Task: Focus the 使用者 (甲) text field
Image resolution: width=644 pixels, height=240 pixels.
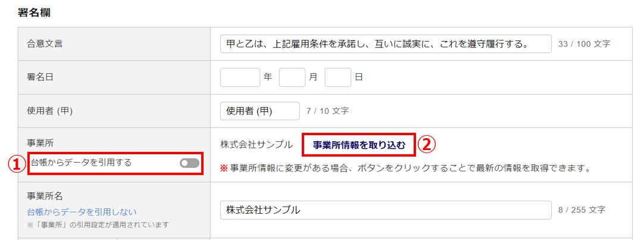Action: (x=260, y=111)
